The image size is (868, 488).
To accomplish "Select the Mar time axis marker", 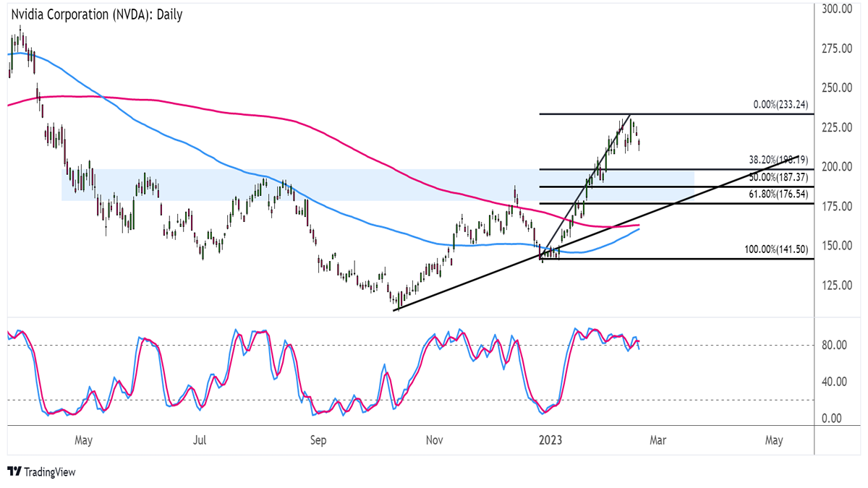I will pyautogui.click(x=661, y=440).
